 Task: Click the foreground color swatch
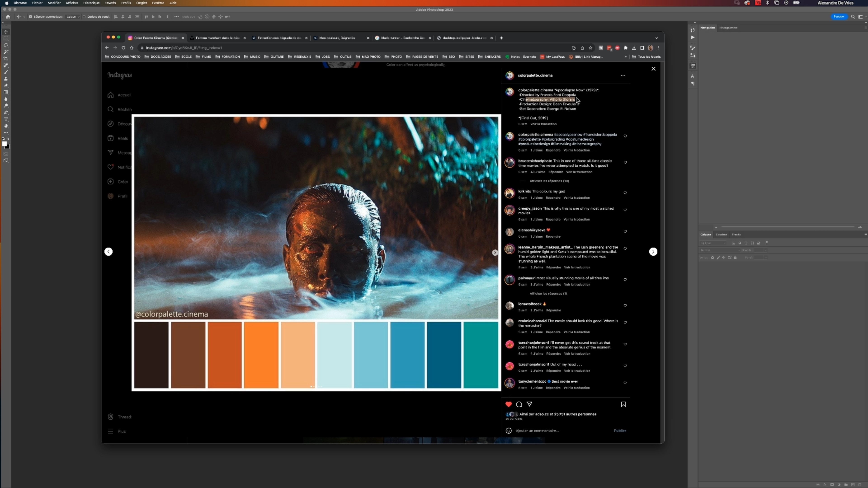4,144
